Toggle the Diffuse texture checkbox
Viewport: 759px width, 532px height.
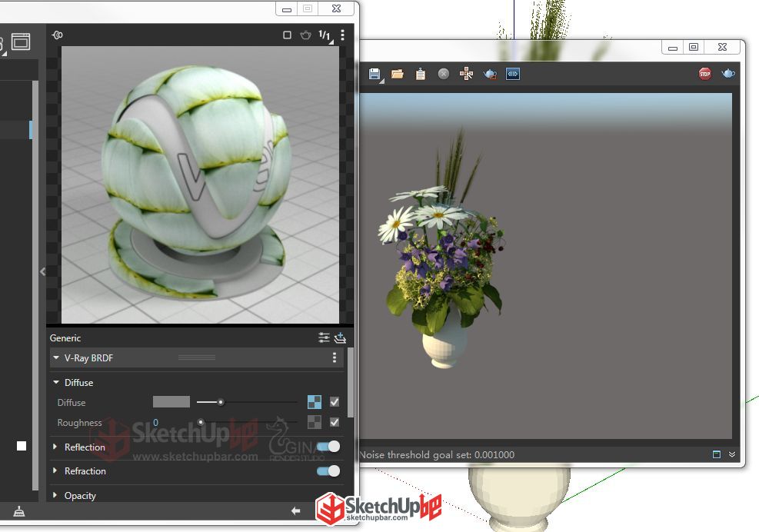point(335,402)
